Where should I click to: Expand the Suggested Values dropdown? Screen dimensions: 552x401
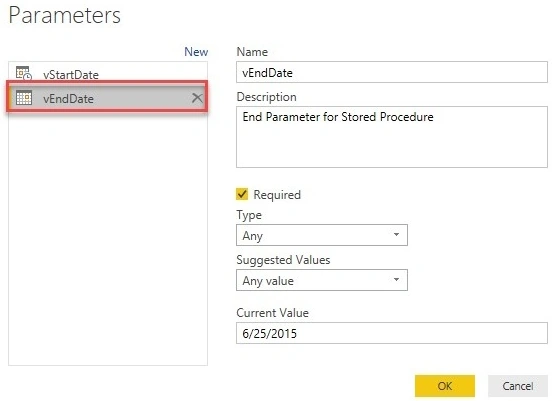point(322,280)
